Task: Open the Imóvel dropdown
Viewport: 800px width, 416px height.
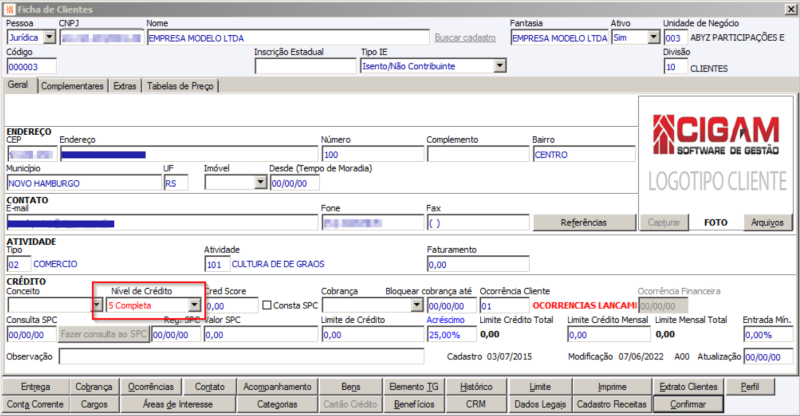Action: pos(260,183)
